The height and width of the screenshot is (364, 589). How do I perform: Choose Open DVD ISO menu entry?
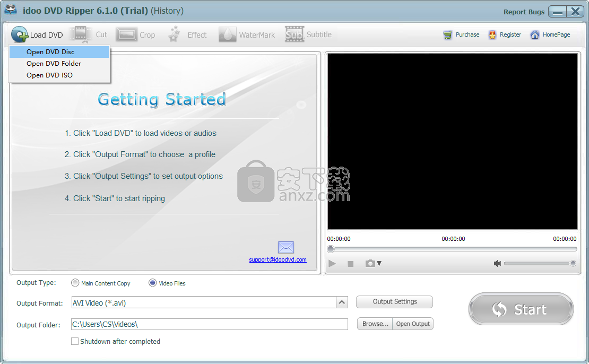(x=59, y=75)
